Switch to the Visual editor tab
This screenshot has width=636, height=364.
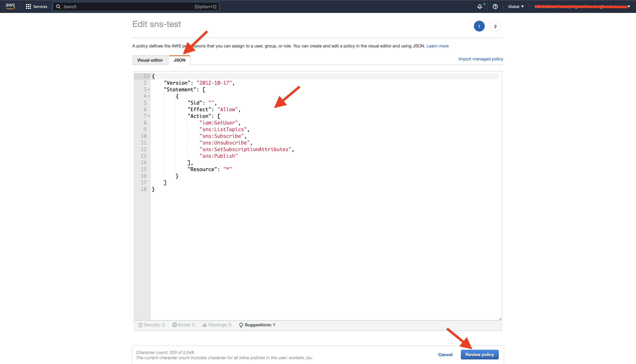(150, 60)
